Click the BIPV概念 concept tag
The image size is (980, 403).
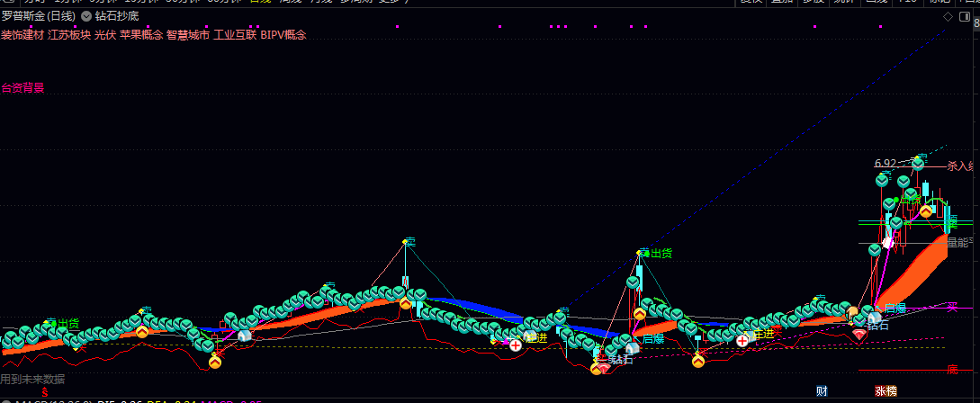283,35
